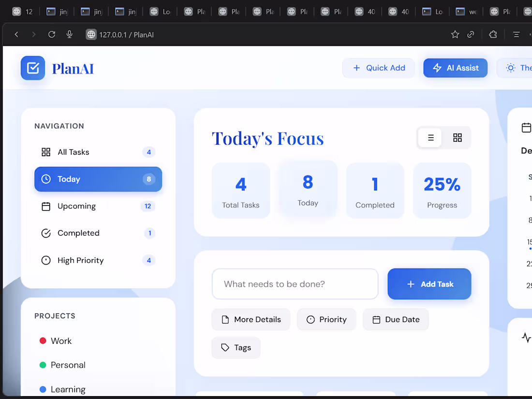Click the Upcoming count badge 12
Screen dimensions: 532x399
point(148,207)
